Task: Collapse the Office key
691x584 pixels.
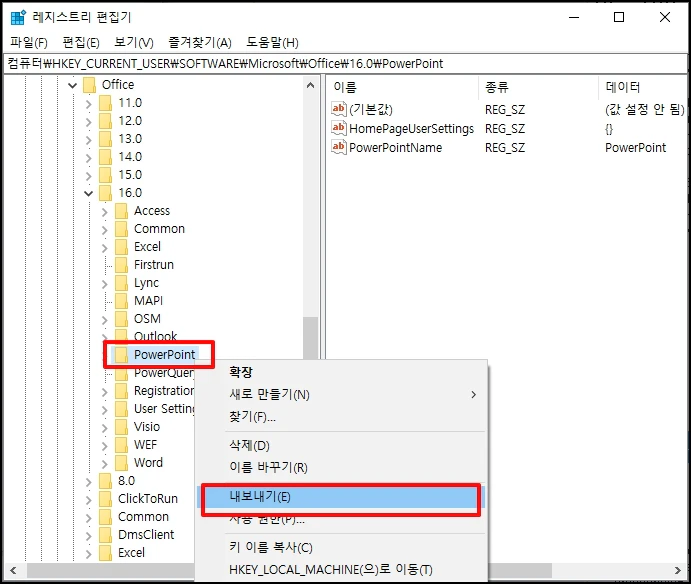Action: [72, 85]
